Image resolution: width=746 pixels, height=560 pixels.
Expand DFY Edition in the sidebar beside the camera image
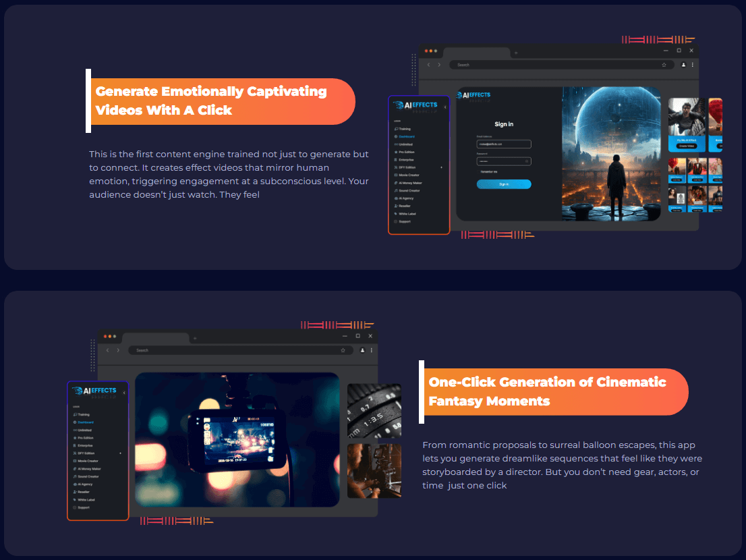coord(121,453)
